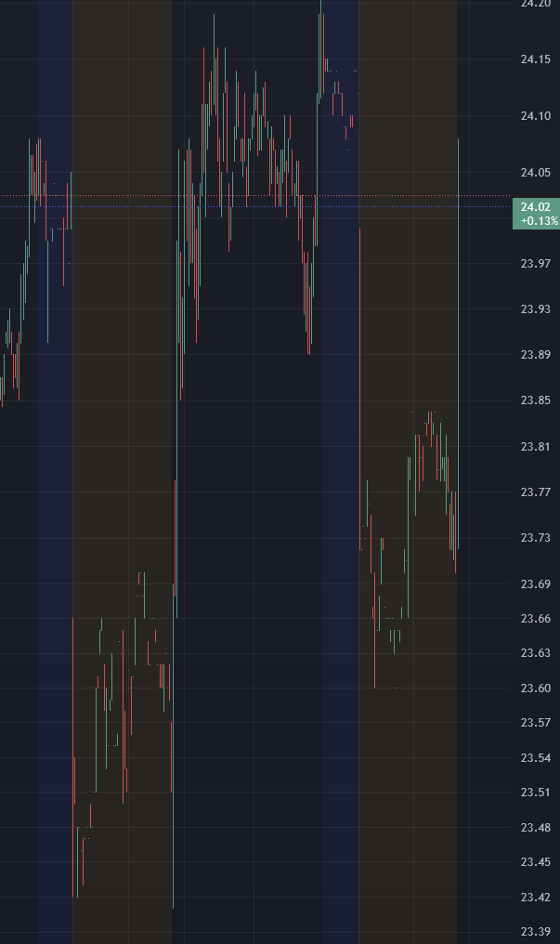Select the 23.89 price scale value
This screenshot has height=944, width=560.
coord(535,355)
